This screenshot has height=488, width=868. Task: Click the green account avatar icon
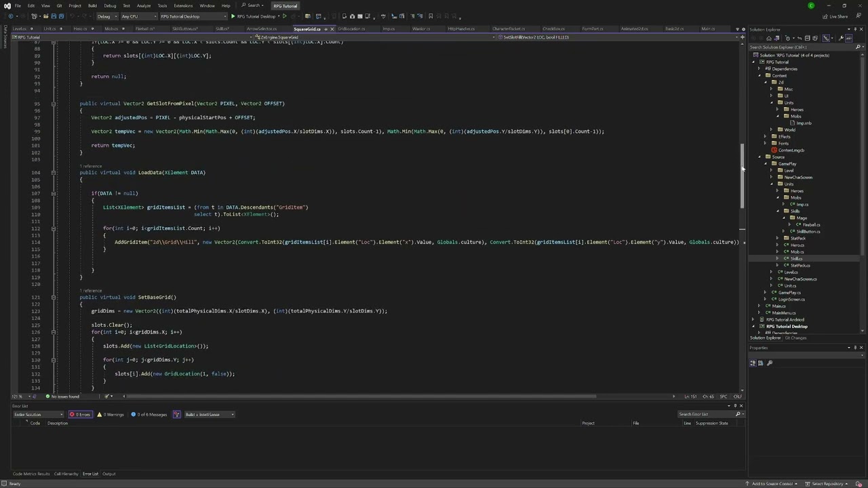[811, 5]
